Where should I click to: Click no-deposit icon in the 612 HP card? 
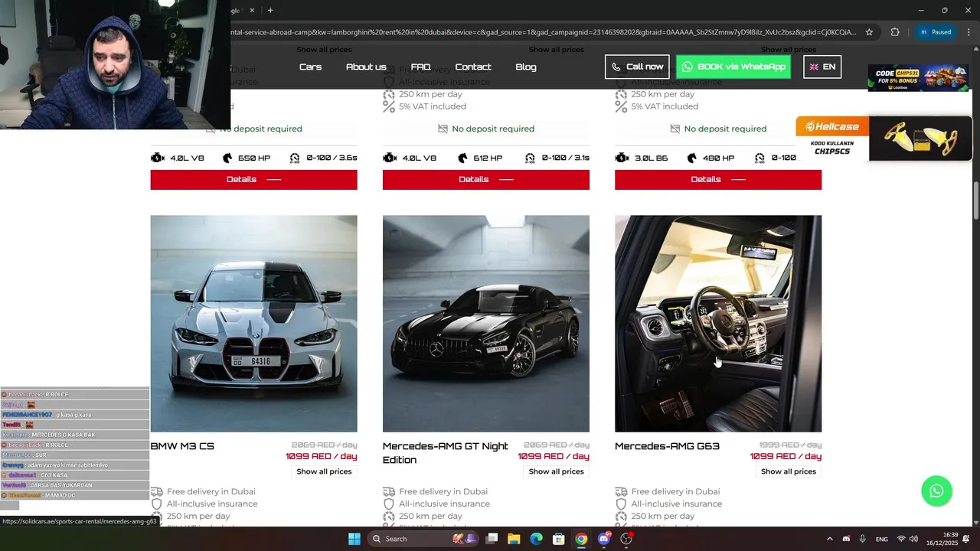coord(443,129)
